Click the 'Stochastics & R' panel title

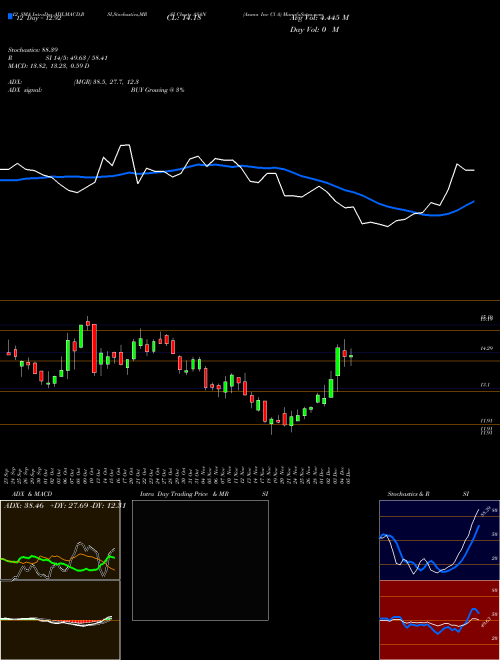(409, 494)
